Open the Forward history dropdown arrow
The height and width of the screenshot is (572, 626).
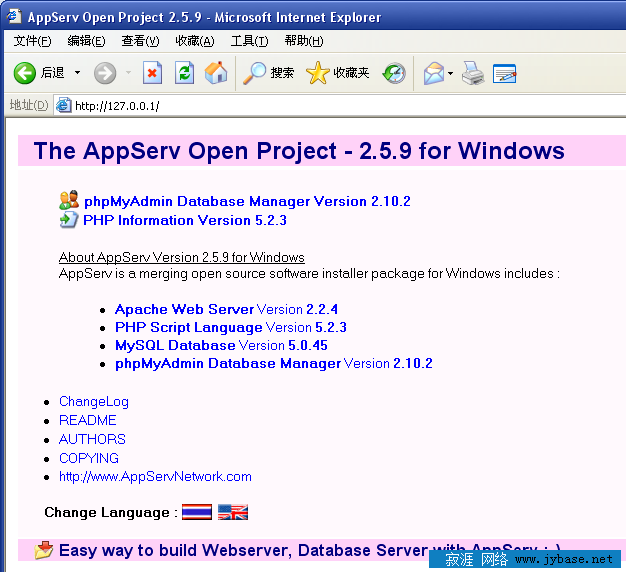128,73
